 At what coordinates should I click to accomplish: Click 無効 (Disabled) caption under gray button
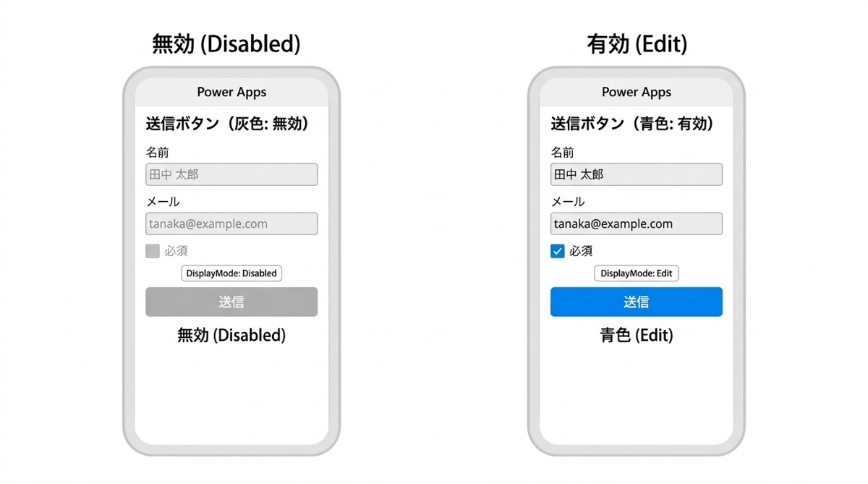click(x=231, y=336)
